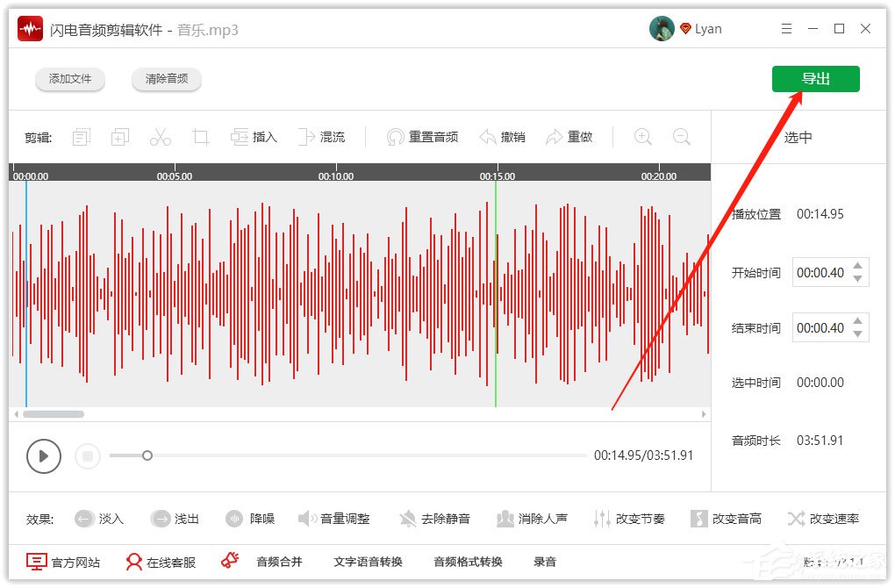The image size is (895, 588).
Task: Zoom in with the magnifier icon
Action: (x=642, y=137)
